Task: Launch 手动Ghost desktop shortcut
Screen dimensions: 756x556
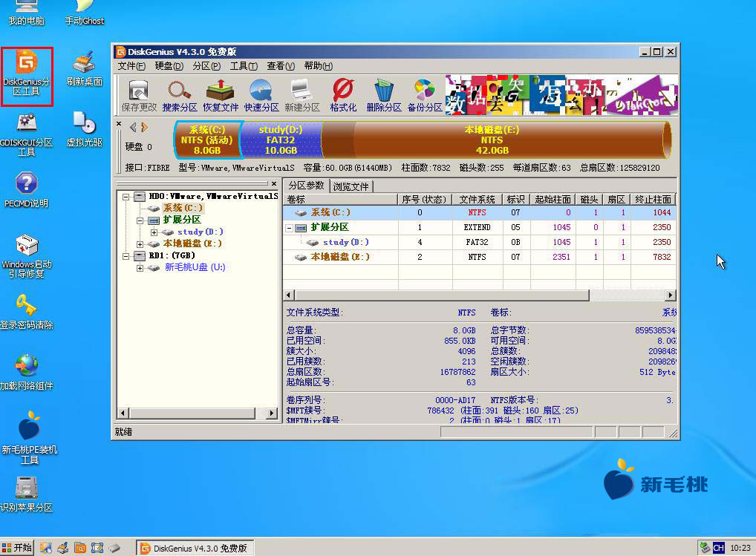Action: (85, 13)
